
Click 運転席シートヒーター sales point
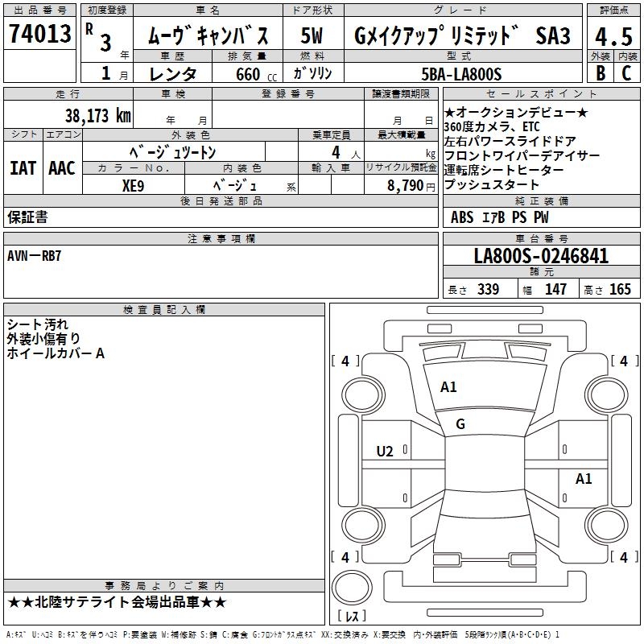point(504,170)
